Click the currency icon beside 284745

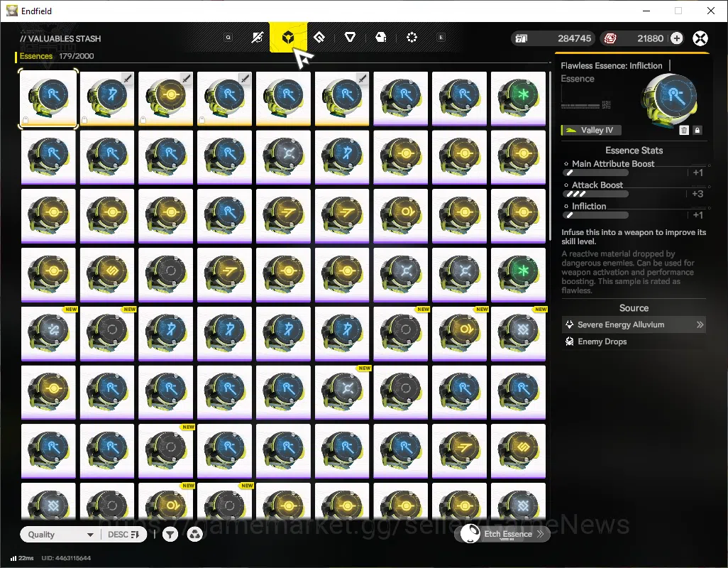coord(522,38)
